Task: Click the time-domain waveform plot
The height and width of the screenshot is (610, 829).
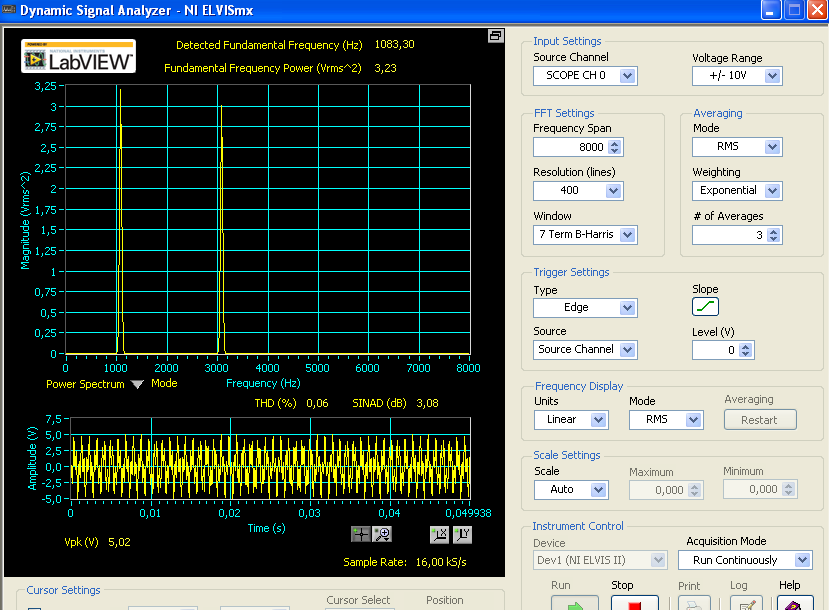Action: click(x=270, y=458)
